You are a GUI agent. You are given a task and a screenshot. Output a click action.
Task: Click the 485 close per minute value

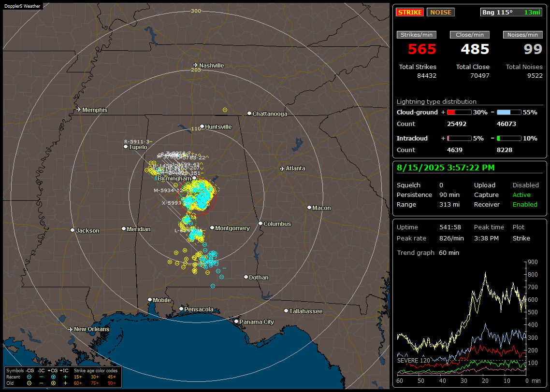pyautogui.click(x=475, y=49)
